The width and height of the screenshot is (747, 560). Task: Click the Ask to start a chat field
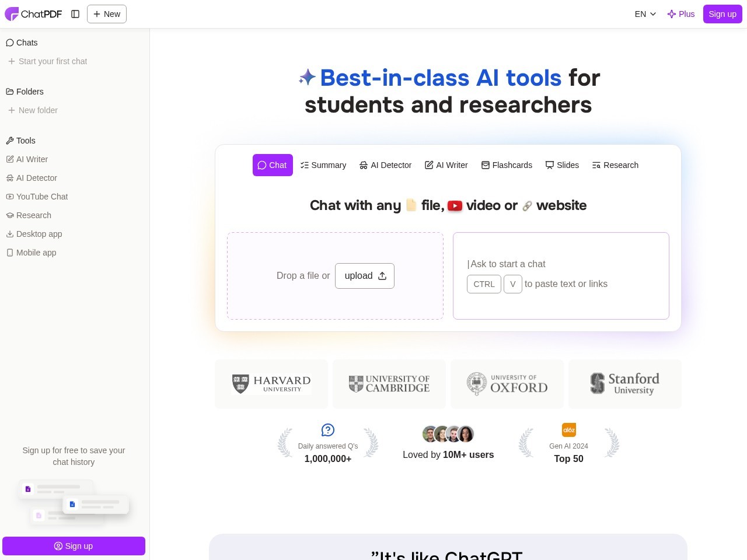(x=560, y=264)
